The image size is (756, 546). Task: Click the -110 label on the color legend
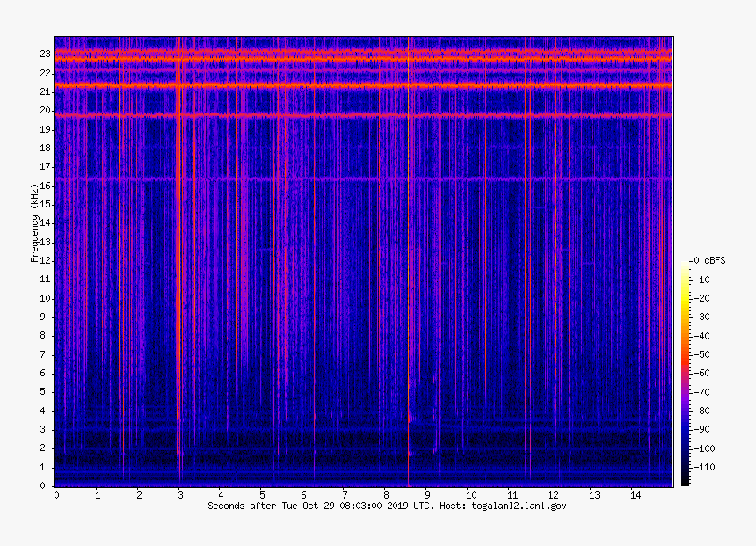(706, 467)
